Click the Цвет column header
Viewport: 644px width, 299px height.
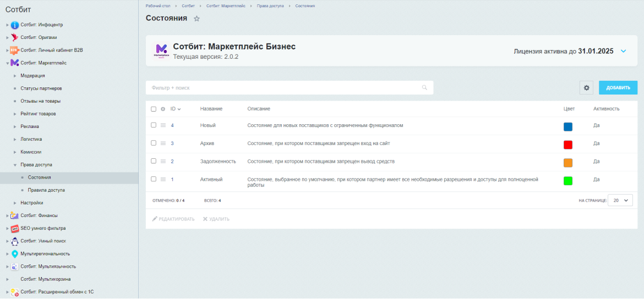pyautogui.click(x=569, y=109)
